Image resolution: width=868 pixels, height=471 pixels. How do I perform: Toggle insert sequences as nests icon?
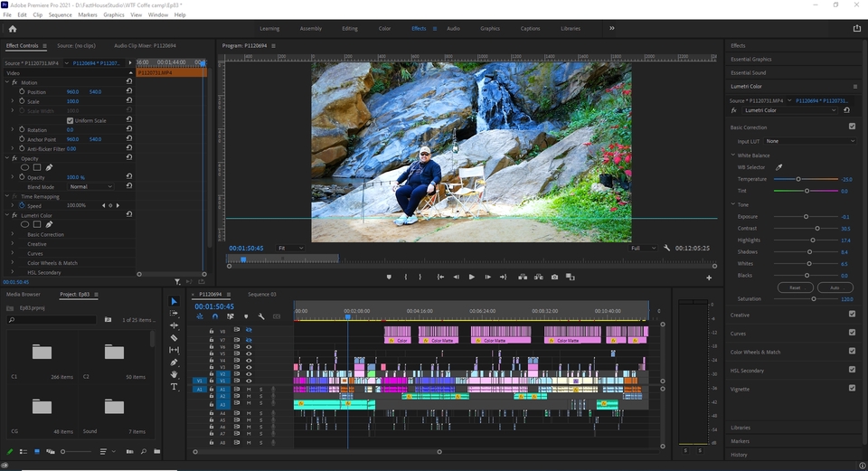(199, 316)
